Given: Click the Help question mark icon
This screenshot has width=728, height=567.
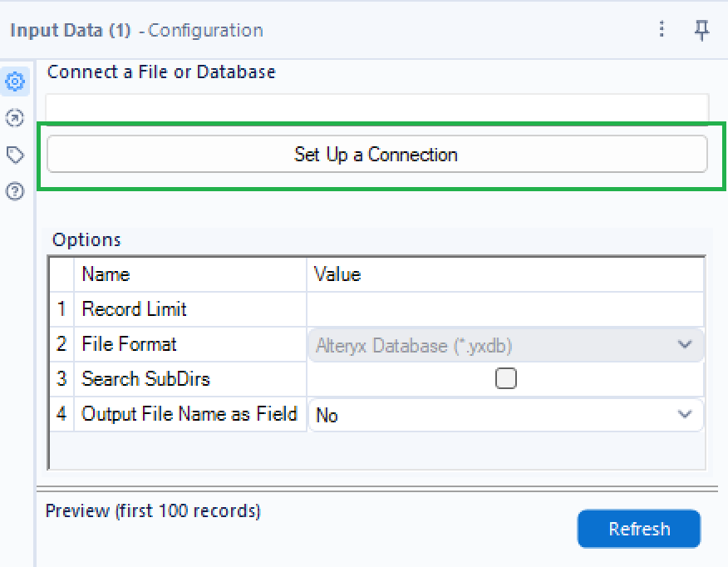Looking at the screenshot, I should pos(15,191).
